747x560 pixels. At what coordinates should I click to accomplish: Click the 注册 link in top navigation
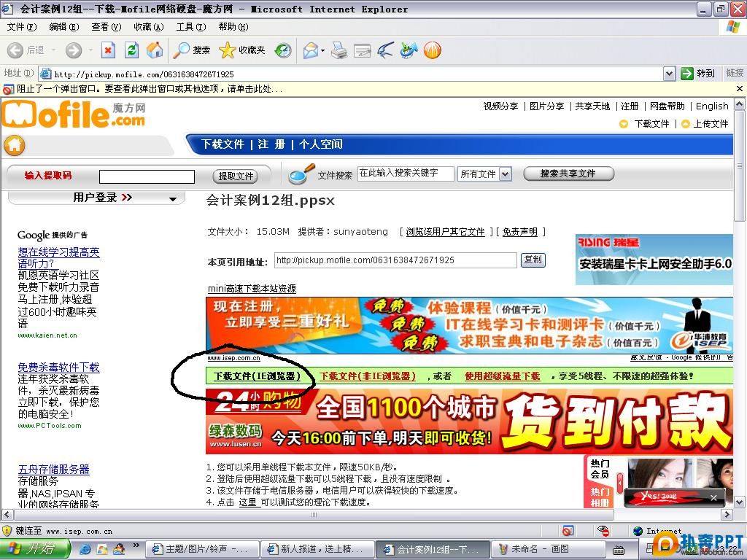pyautogui.click(x=630, y=106)
